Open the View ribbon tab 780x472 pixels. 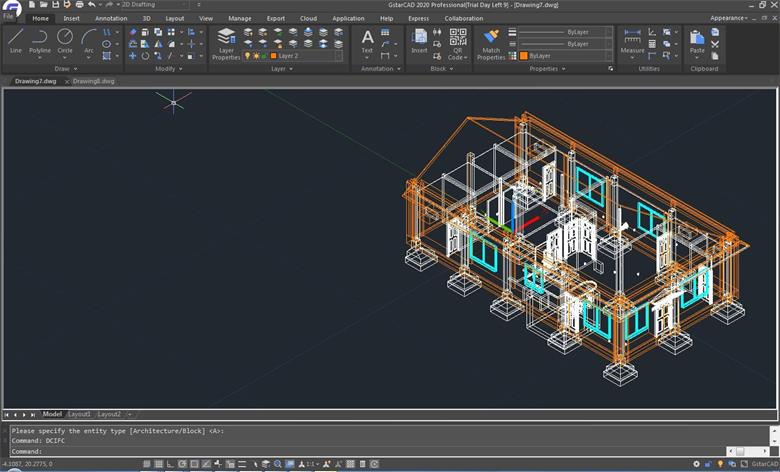point(206,18)
